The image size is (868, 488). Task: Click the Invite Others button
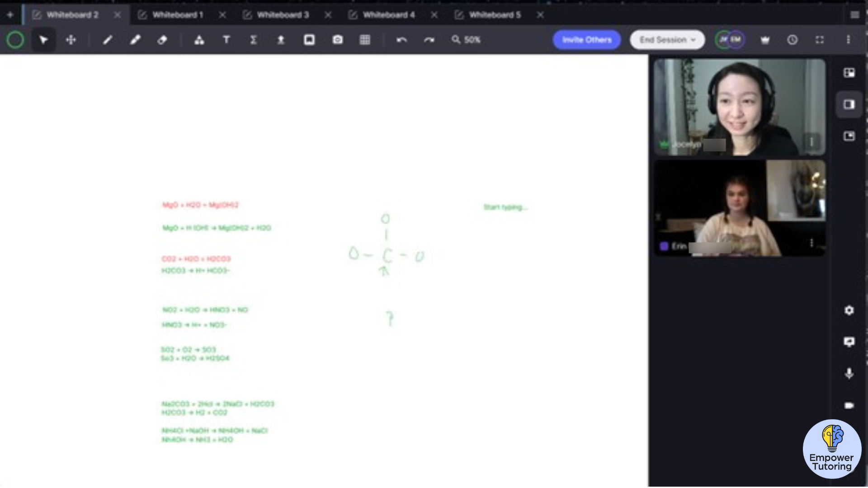tap(586, 40)
